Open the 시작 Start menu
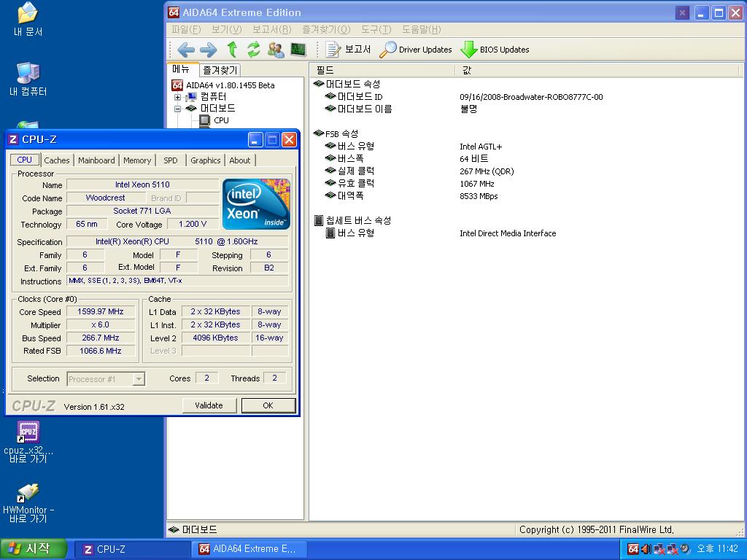This screenshot has height=560, width=747. [34, 549]
